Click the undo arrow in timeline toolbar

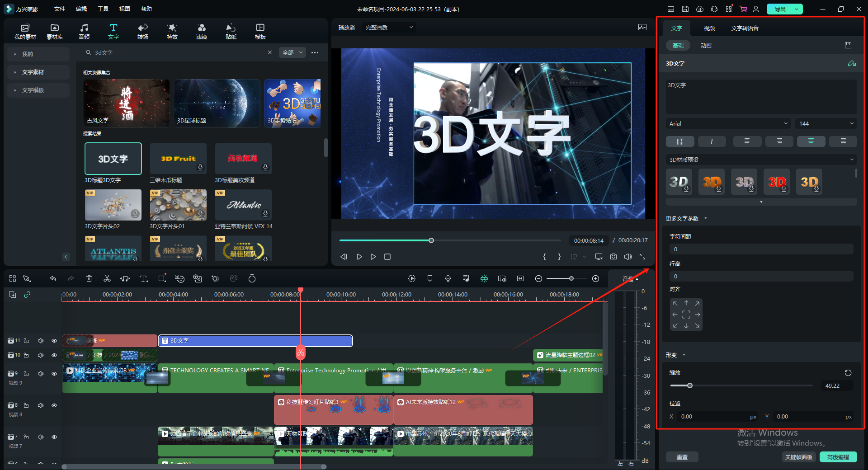[53, 279]
